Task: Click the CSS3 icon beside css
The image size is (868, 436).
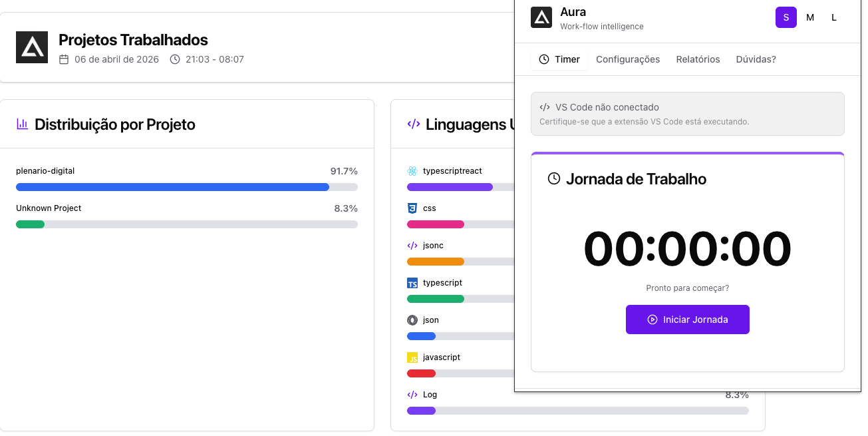Action: click(x=412, y=208)
